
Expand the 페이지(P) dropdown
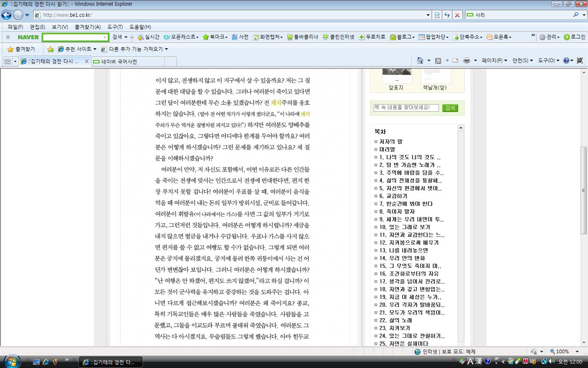(x=494, y=61)
